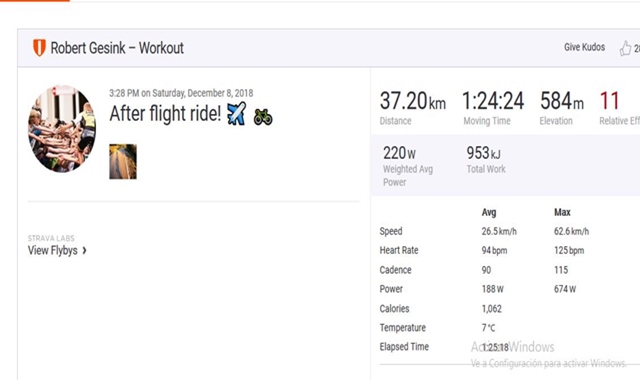Expand View Flybys chevron arrow

click(84, 250)
